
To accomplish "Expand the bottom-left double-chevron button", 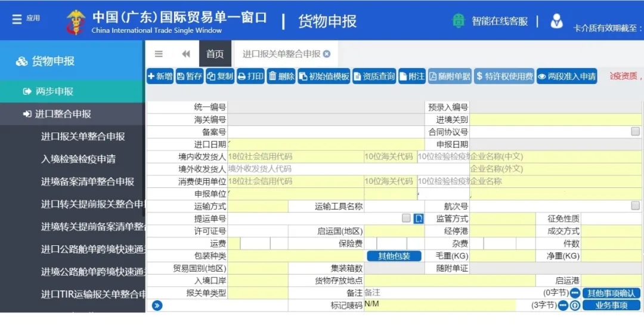I will pyautogui.click(x=157, y=306).
